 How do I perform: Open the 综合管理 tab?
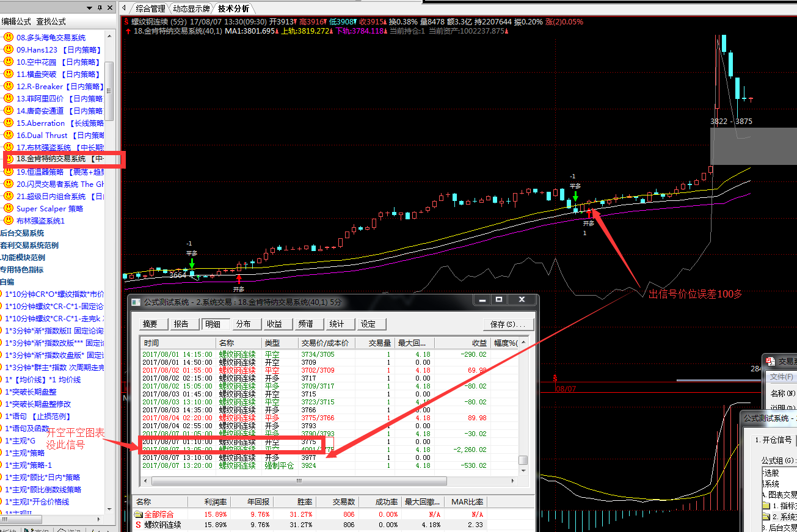(x=150, y=9)
